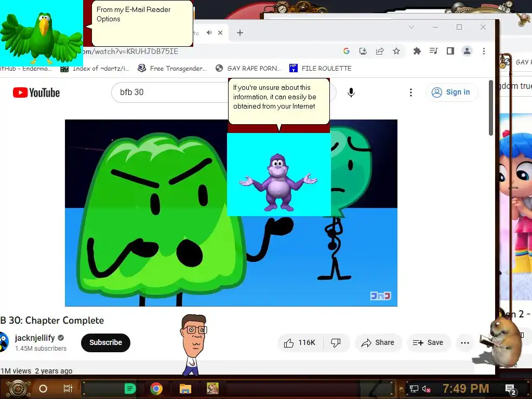Click the hamster reading a book character
This screenshot has width=532, height=399.
pyautogui.click(x=501, y=343)
